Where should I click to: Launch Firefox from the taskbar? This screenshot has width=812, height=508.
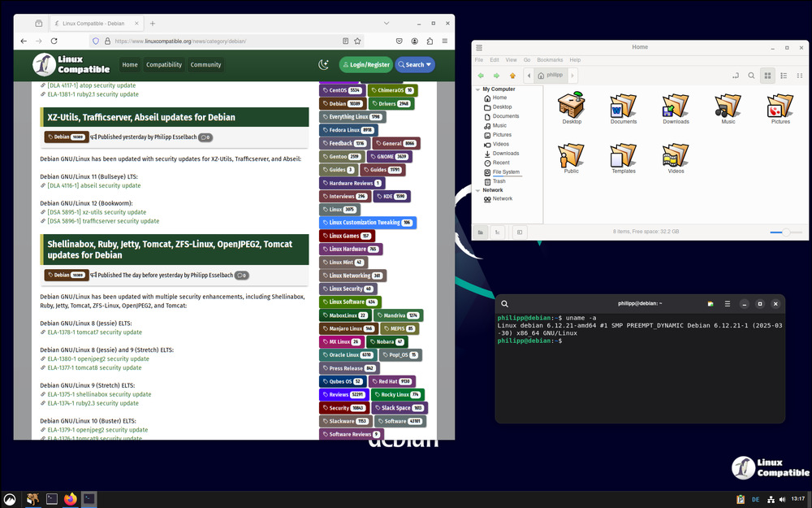[x=71, y=499]
